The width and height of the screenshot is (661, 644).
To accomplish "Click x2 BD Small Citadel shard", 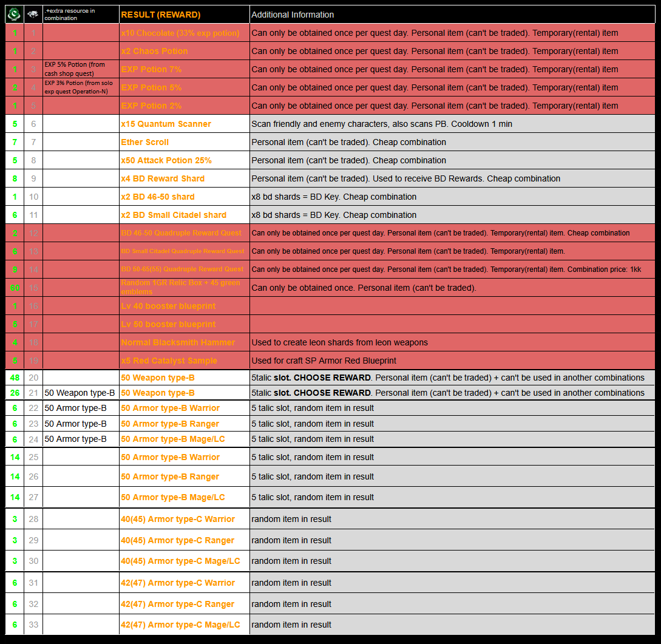I will pos(174,215).
